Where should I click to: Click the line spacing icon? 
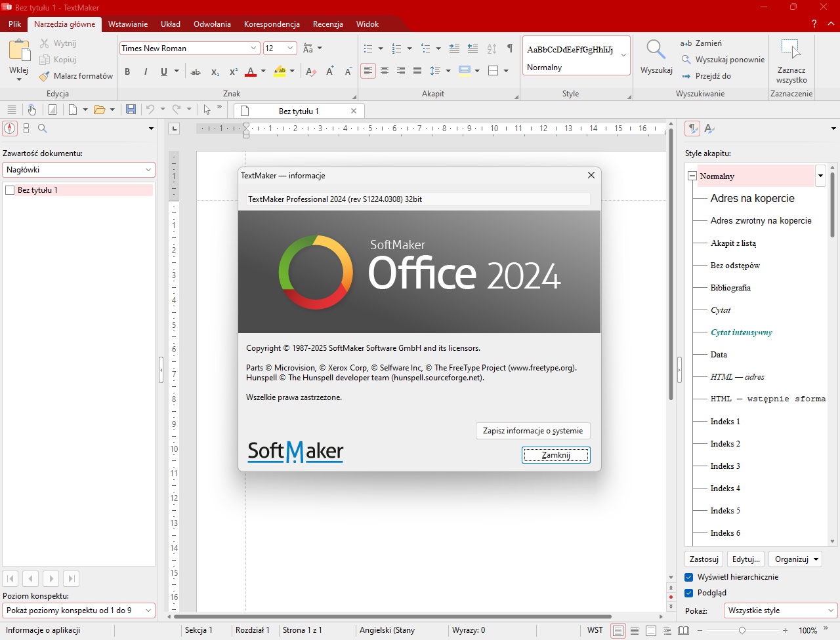pyautogui.click(x=435, y=71)
